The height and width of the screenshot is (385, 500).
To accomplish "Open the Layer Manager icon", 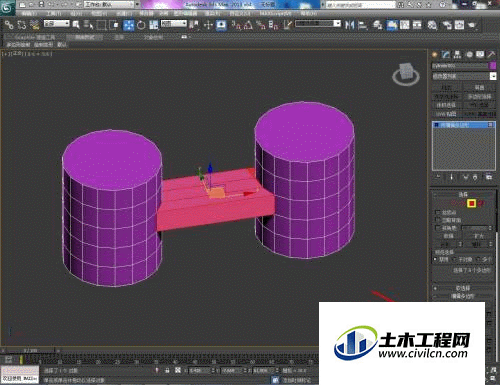I will (x=378, y=25).
